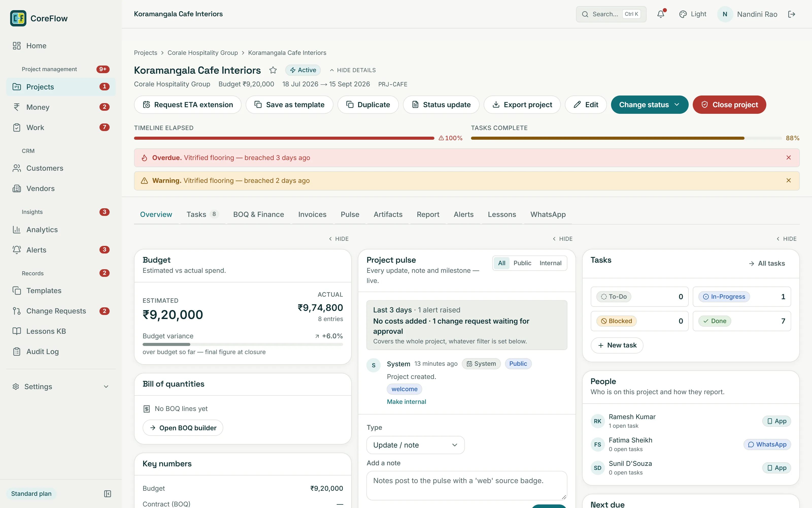Click the Make internal link
812x508 pixels.
click(x=406, y=402)
